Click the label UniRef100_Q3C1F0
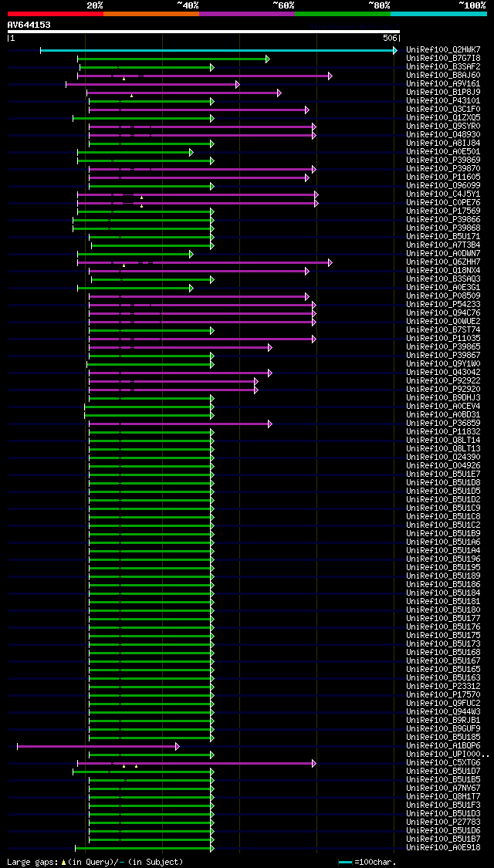 [x=443, y=109]
